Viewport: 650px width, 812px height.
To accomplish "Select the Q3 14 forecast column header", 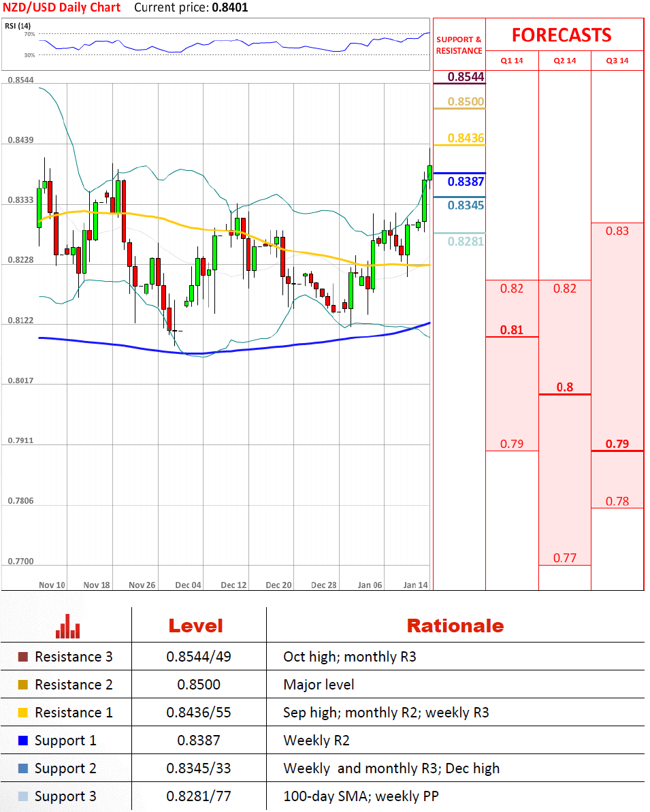I will tap(617, 61).
